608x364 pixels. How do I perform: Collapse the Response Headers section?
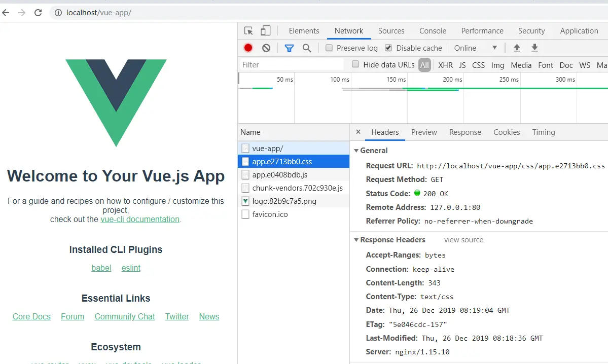pos(356,240)
